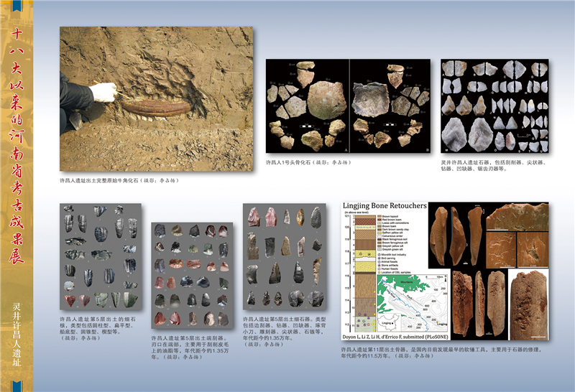Click the Lingjing Bone Retouchers heading
Viewport: 575px width, 392px height.
point(385,206)
